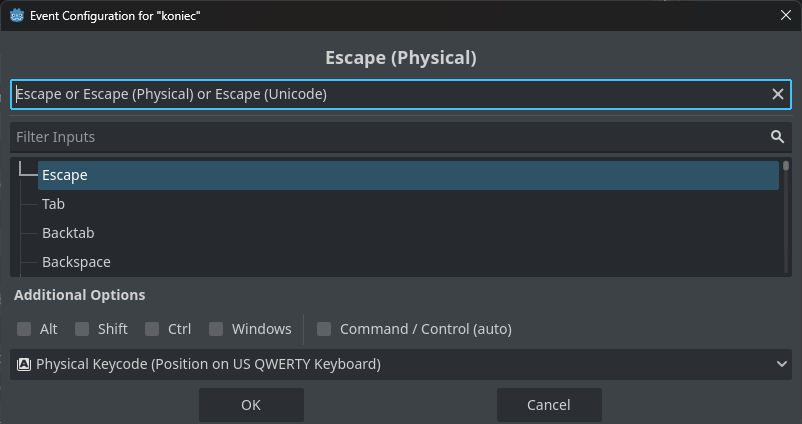The height and width of the screenshot is (424, 802).
Task: Choose the Backtab input entry
Action: (68, 233)
